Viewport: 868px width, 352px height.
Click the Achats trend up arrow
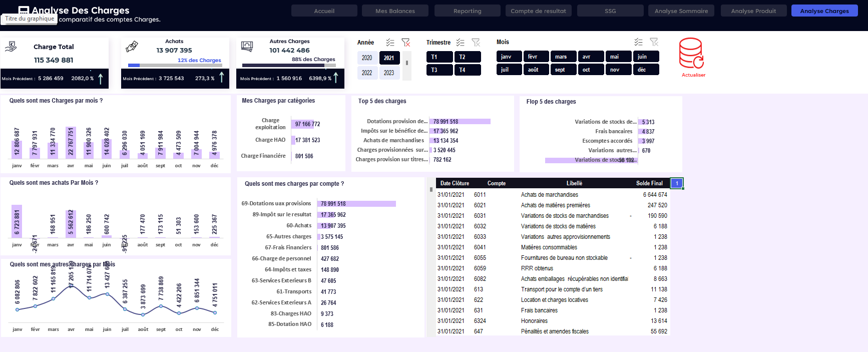click(x=222, y=77)
